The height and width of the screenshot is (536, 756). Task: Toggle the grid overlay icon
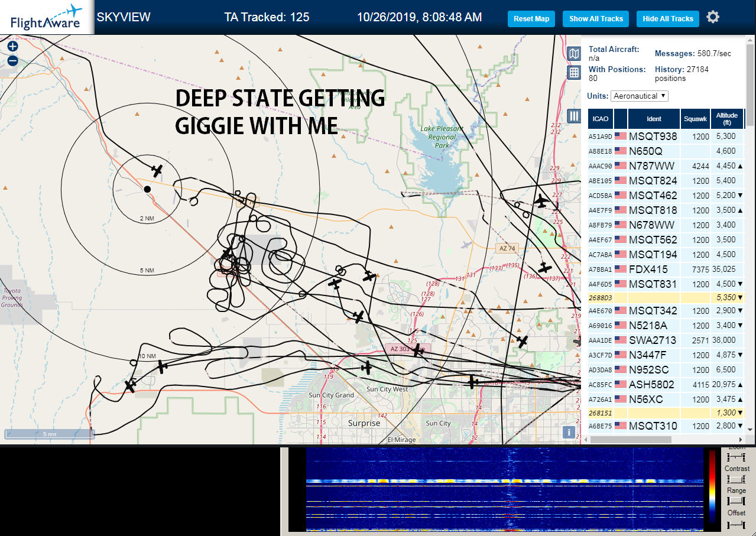(x=574, y=73)
